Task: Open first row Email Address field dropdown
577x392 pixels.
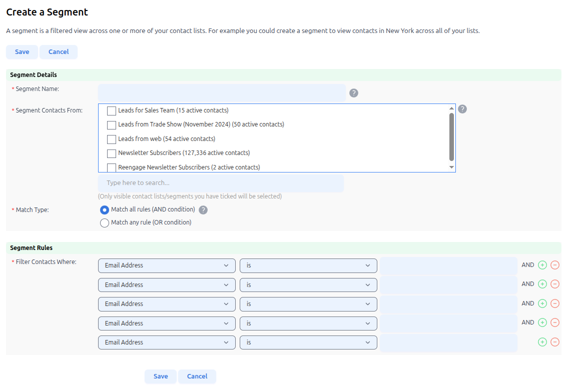Action: click(x=167, y=265)
